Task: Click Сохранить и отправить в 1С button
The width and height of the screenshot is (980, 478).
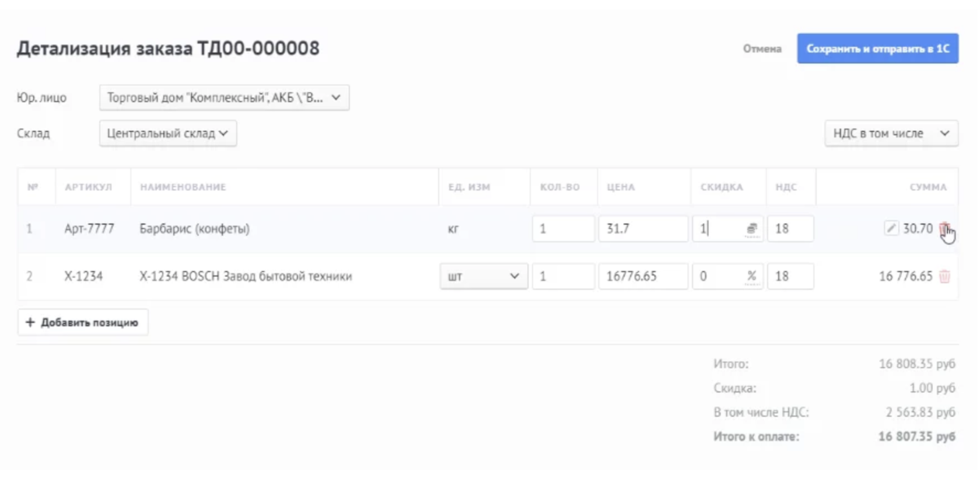Action: click(877, 48)
